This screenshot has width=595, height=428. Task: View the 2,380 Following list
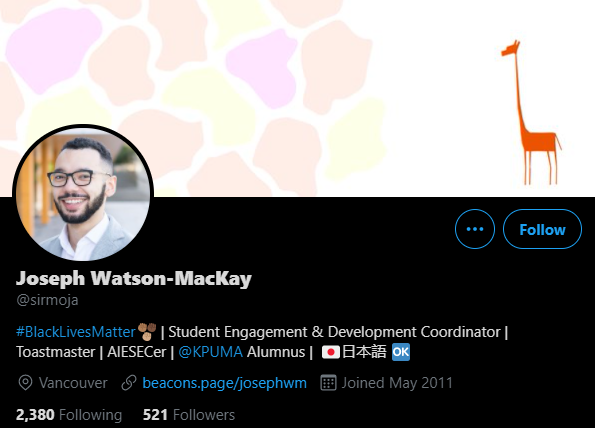[x=69, y=415]
